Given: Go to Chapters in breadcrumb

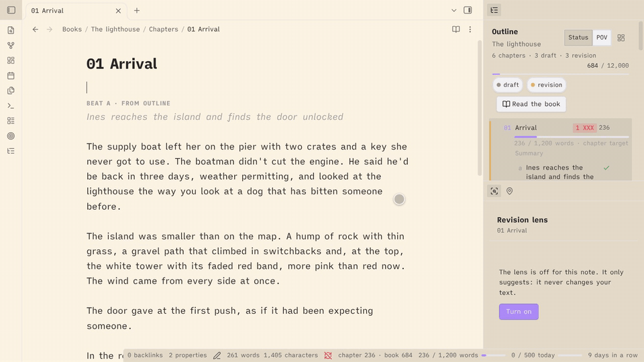Looking at the screenshot, I should click(164, 29).
